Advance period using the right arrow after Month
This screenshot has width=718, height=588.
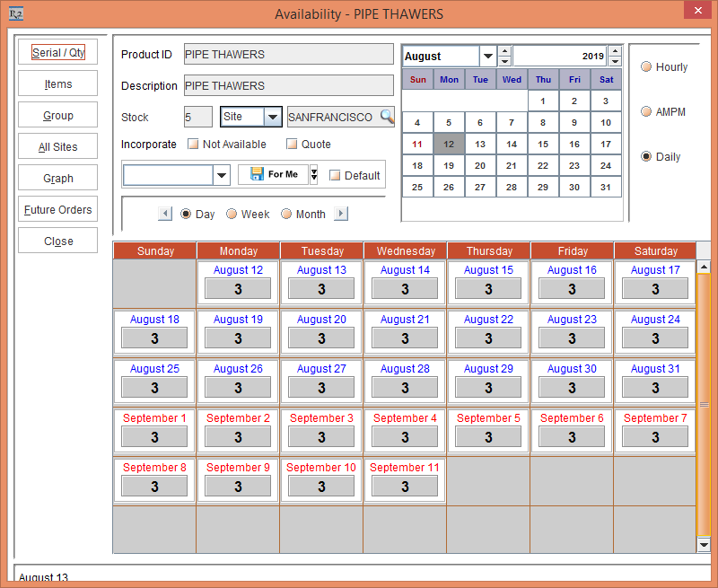[x=339, y=214]
